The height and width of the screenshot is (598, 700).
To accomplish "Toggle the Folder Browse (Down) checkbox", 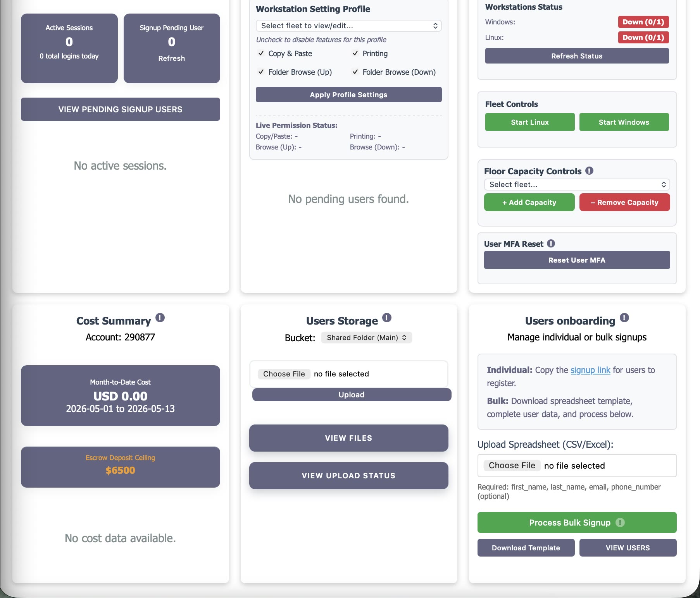I will pyautogui.click(x=355, y=72).
